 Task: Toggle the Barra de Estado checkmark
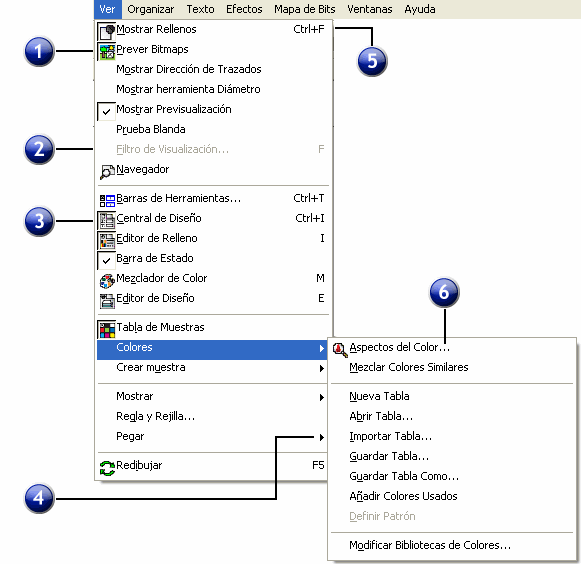point(106,260)
